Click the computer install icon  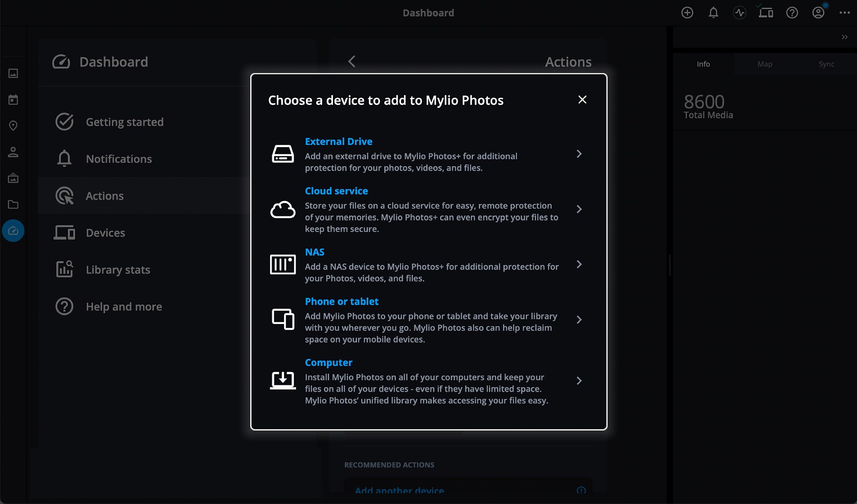pyautogui.click(x=283, y=381)
